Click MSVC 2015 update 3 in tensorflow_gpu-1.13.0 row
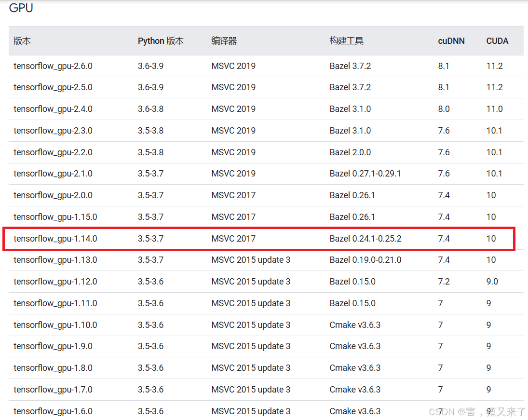 coord(251,260)
